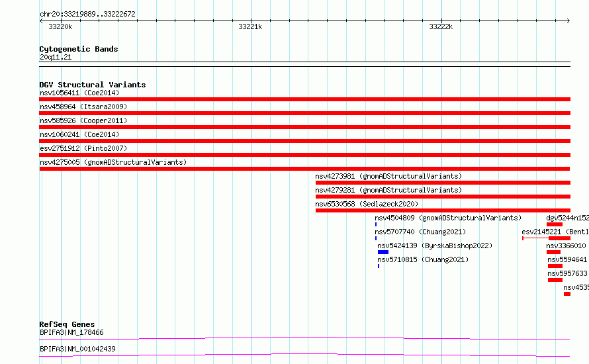589x364 pixels.
Task: Click the nsv5707740 (Chuang2021) label
Action: coord(420,232)
